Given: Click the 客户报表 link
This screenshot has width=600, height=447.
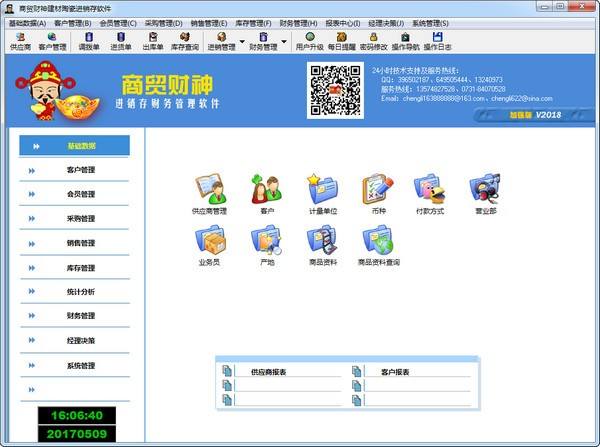Looking at the screenshot, I should [396, 371].
